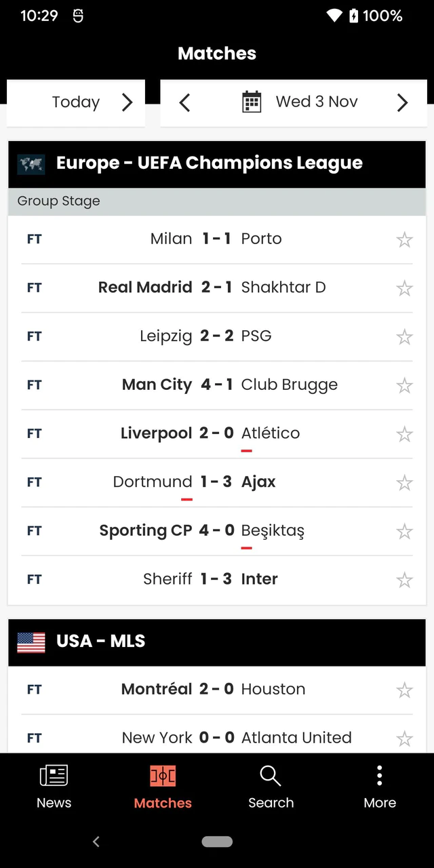Favorite the Sheriff vs Inter match

(404, 580)
